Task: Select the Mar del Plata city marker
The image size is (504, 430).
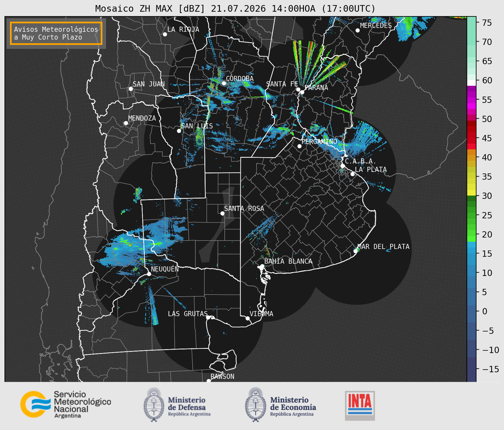Action: 356,251
